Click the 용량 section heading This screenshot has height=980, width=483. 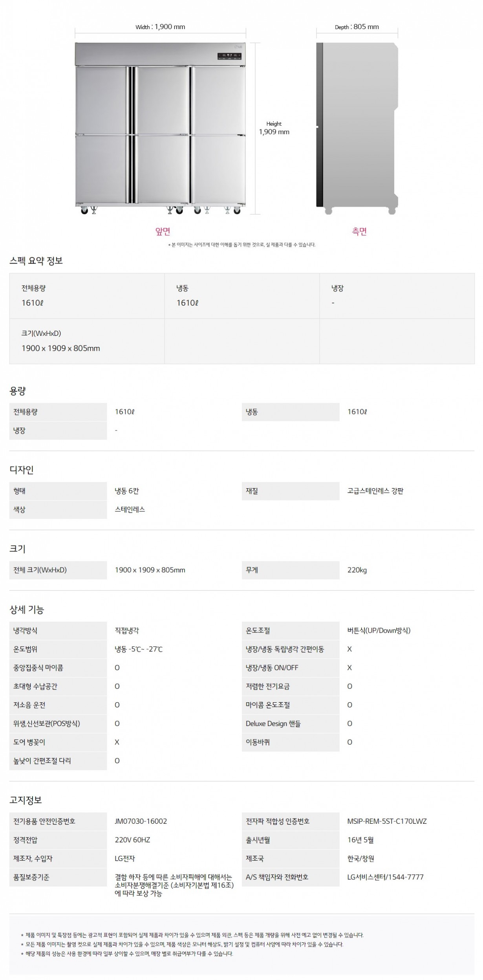pyautogui.click(x=18, y=391)
